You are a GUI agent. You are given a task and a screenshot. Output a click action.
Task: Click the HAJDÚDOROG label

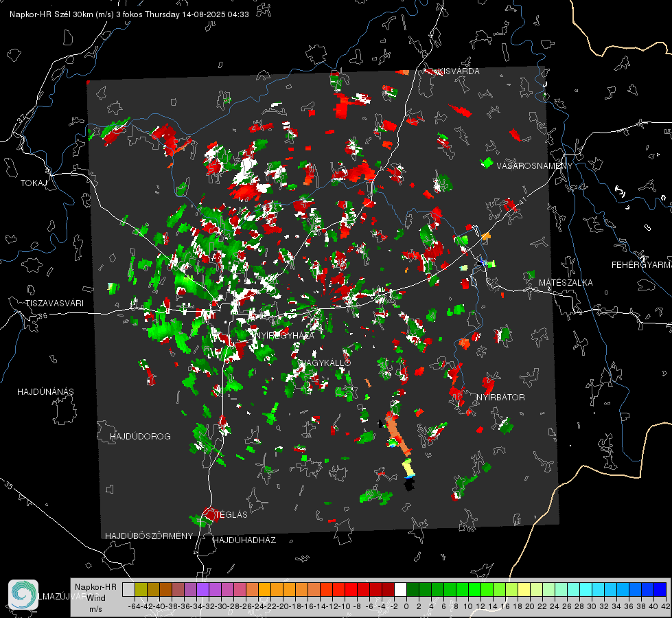pyautogui.click(x=140, y=437)
